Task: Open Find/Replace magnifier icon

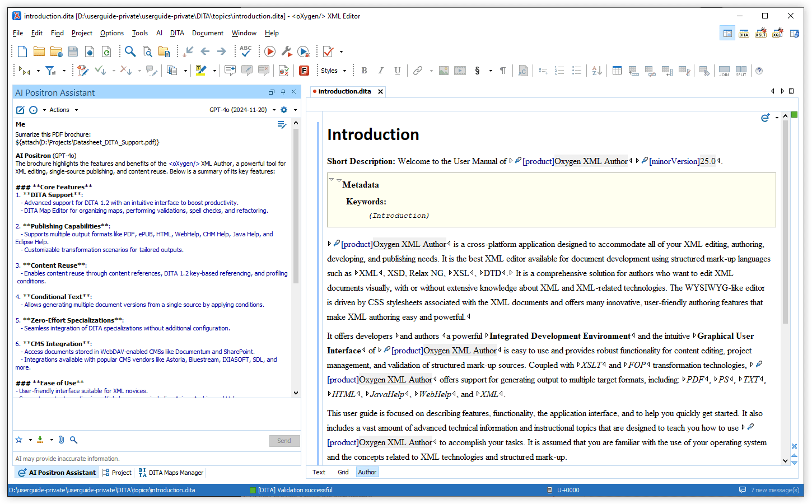Action: pos(130,52)
